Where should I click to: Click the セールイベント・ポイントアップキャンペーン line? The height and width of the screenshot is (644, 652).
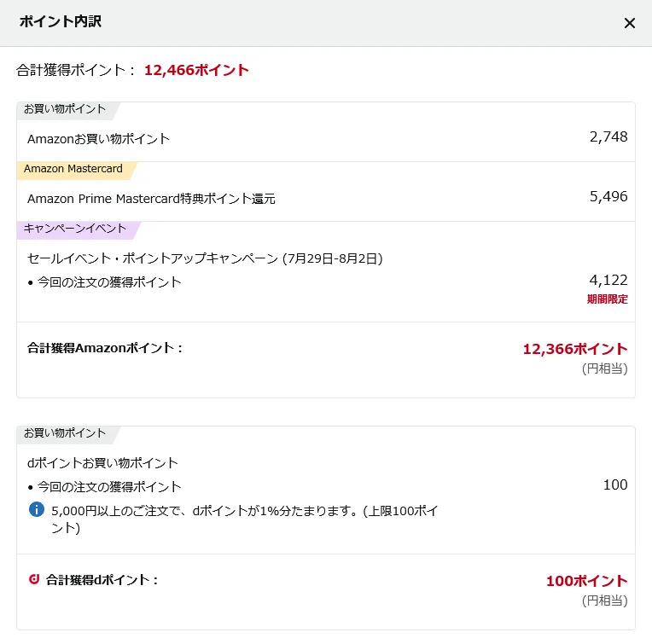(205, 258)
